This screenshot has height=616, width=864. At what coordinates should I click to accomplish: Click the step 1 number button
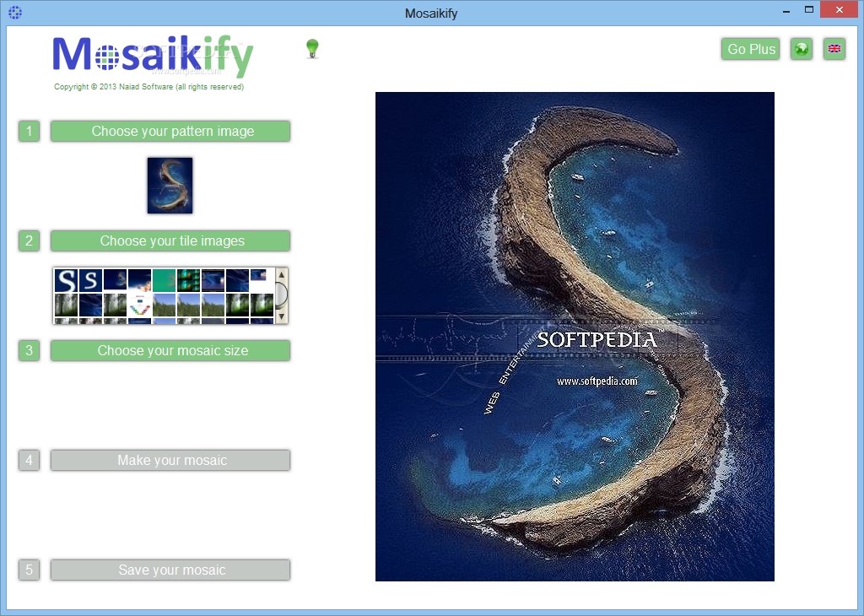tap(30, 131)
